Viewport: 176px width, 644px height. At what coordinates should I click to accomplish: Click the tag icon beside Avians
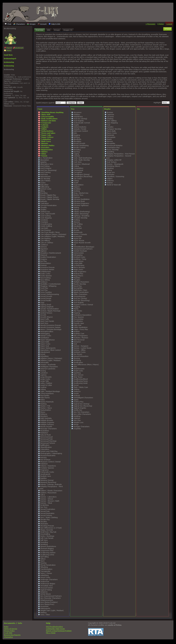pyautogui.click(x=39, y=183)
